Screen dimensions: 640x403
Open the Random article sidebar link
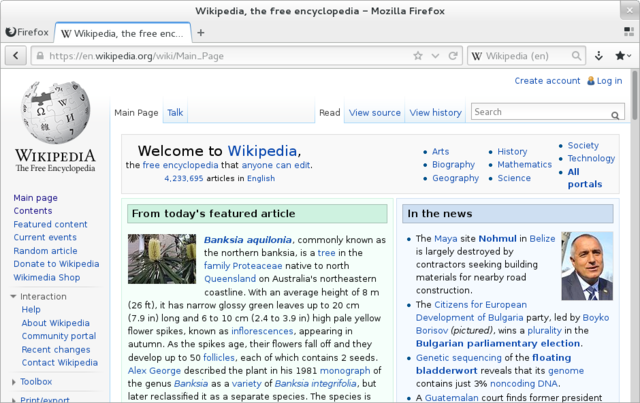tap(45, 251)
